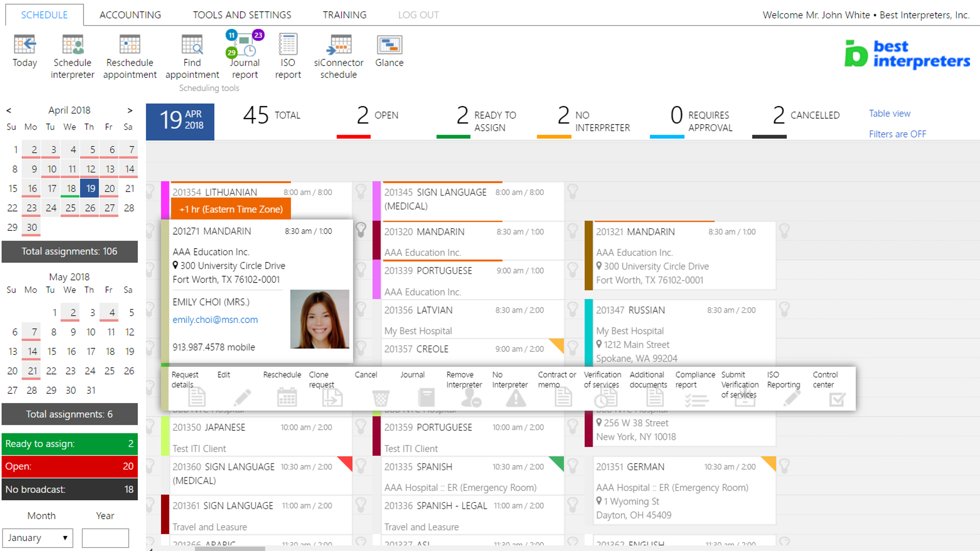980x551 pixels.
Task: Select Remove Interpreter from the action menu
Action: pyautogui.click(x=463, y=387)
